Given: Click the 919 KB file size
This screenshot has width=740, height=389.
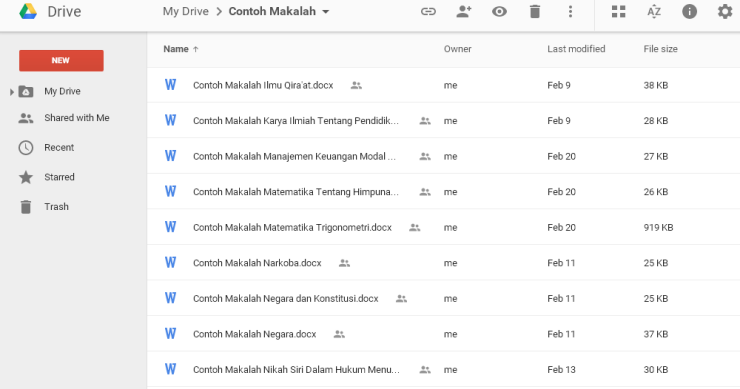Looking at the screenshot, I should (658, 227).
